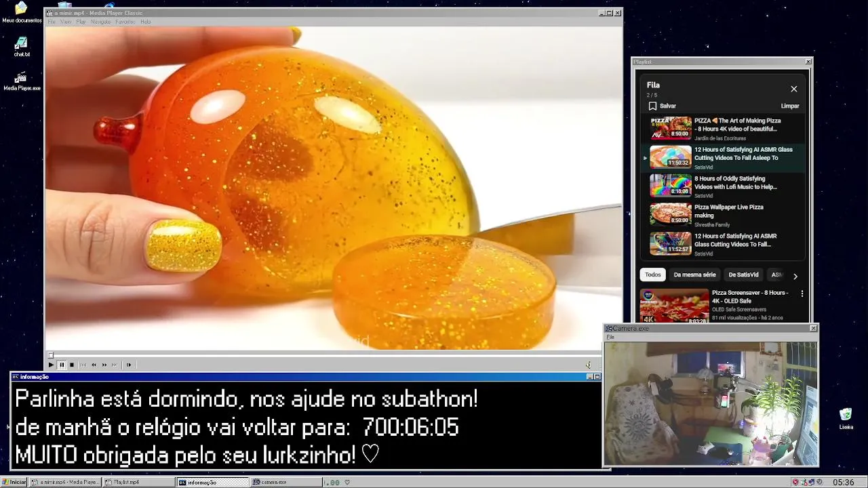This screenshot has width=868, height=488.
Task: Pause the video in Media Player Classic
Action: point(62,365)
